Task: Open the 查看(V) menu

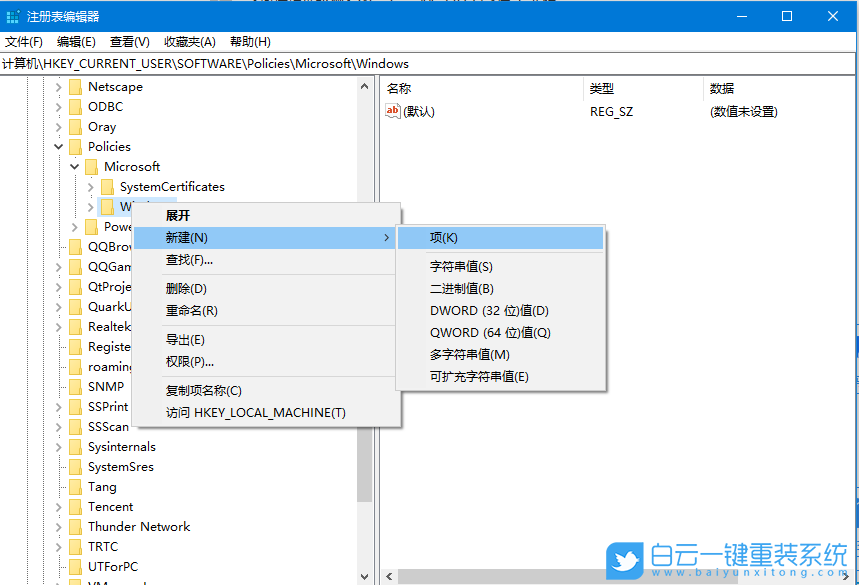Action: tap(129, 41)
